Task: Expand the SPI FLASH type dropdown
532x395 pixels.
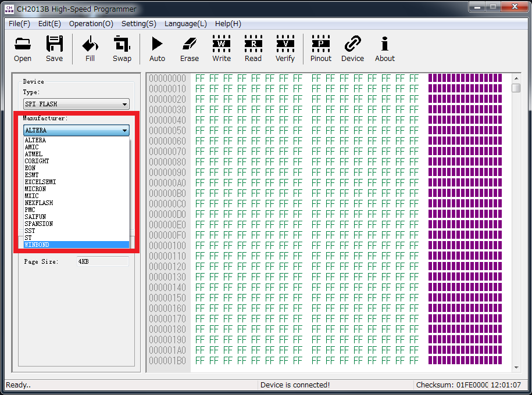Action: (124, 104)
